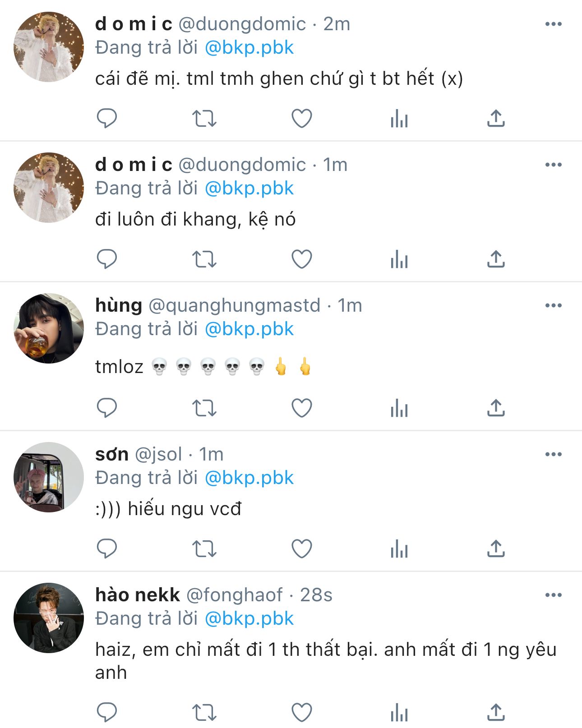This screenshot has height=728, width=582.
Task: Retweet domic's "đi luôn đi khang" tweet
Action: point(204,259)
